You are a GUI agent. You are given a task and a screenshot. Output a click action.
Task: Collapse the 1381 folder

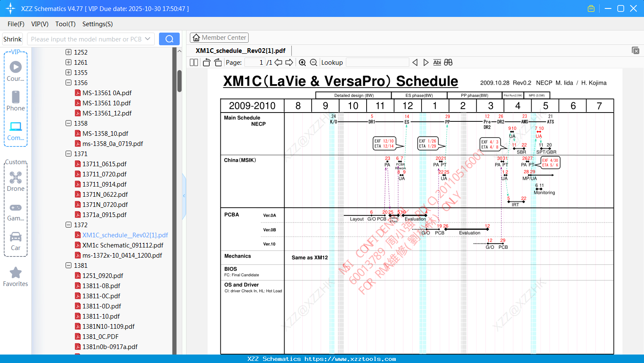coord(69,265)
